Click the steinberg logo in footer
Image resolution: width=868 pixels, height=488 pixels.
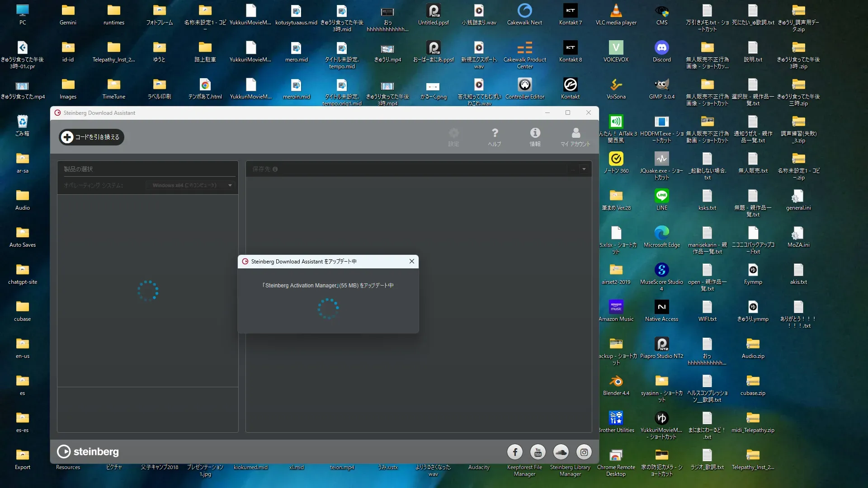coord(88,451)
